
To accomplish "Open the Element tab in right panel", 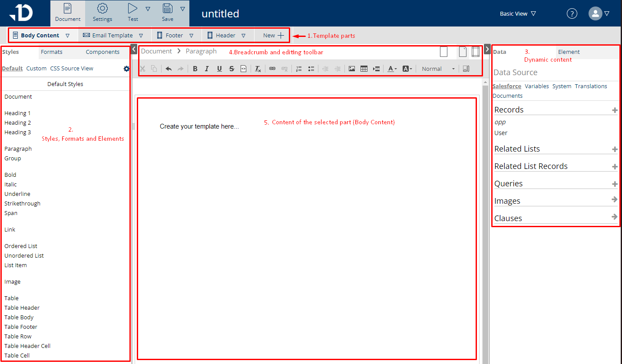I will [x=569, y=52].
